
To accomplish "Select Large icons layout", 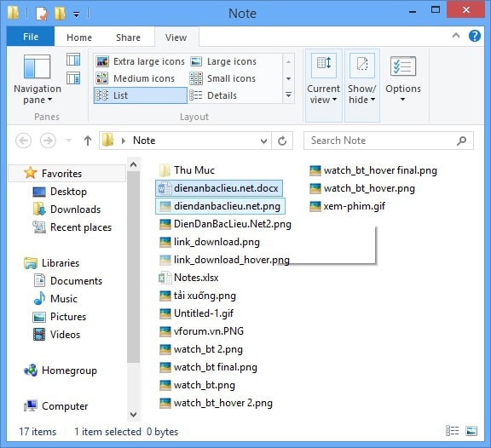I will 223,61.
